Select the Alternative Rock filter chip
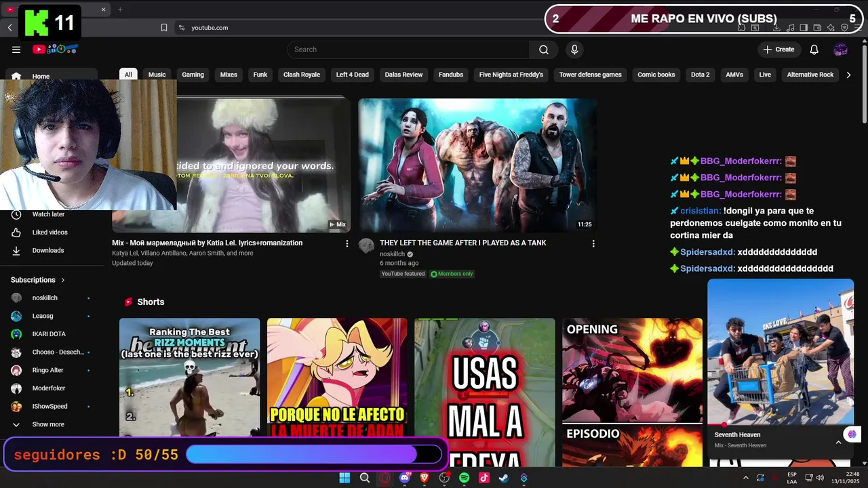The image size is (868, 488). point(810,75)
